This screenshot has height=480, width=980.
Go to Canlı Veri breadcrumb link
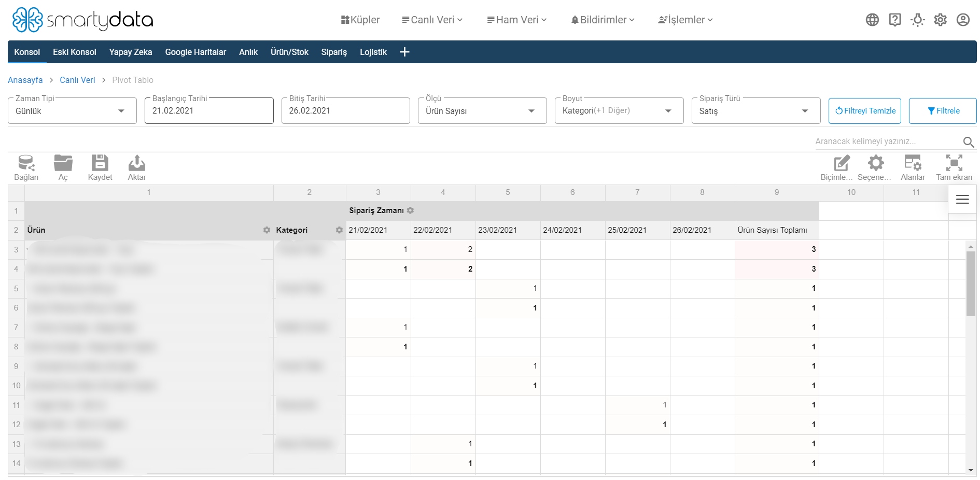coord(77,80)
